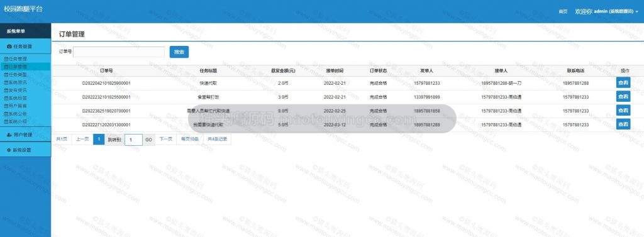Screen dimensions: 644x237
Task: Select page 1 in pagination
Action: coord(99,139)
